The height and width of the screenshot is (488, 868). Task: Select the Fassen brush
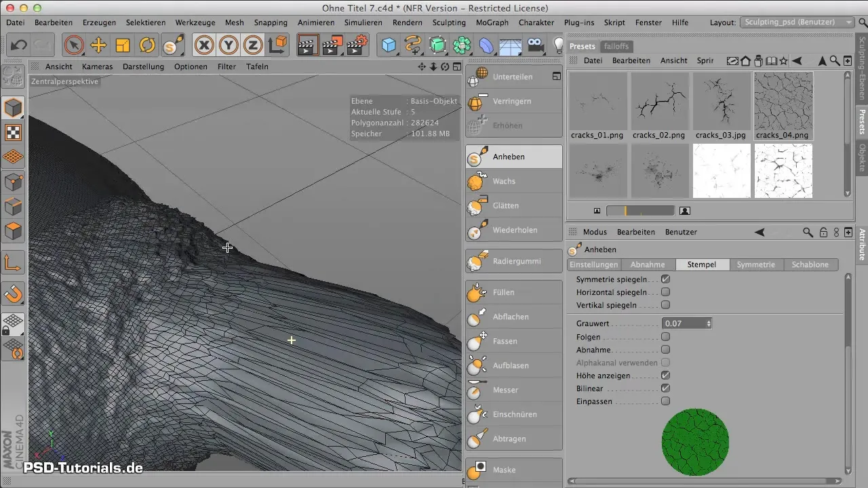[514, 341]
